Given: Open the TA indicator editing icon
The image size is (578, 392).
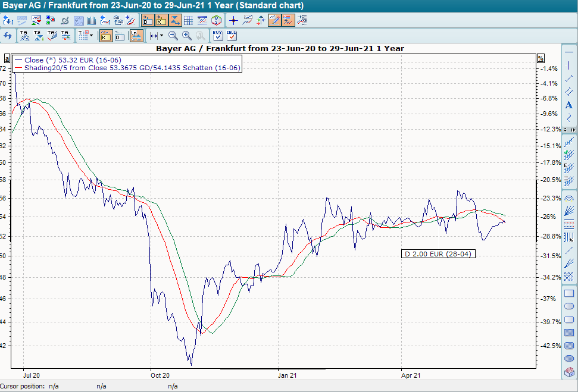Looking at the screenshot, I should [51, 35].
